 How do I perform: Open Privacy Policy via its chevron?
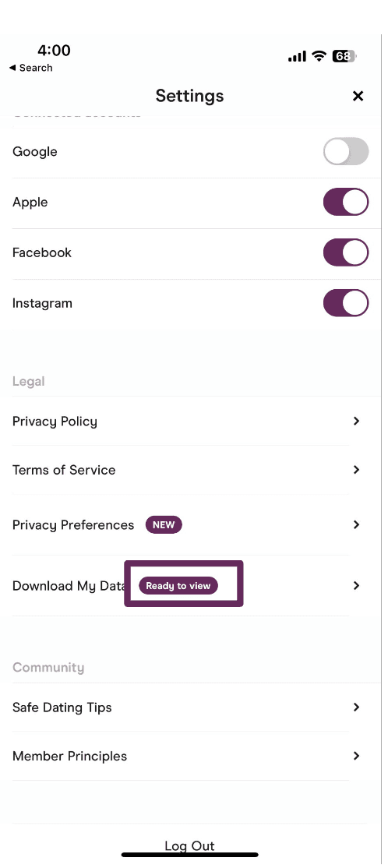[x=357, y=422]
